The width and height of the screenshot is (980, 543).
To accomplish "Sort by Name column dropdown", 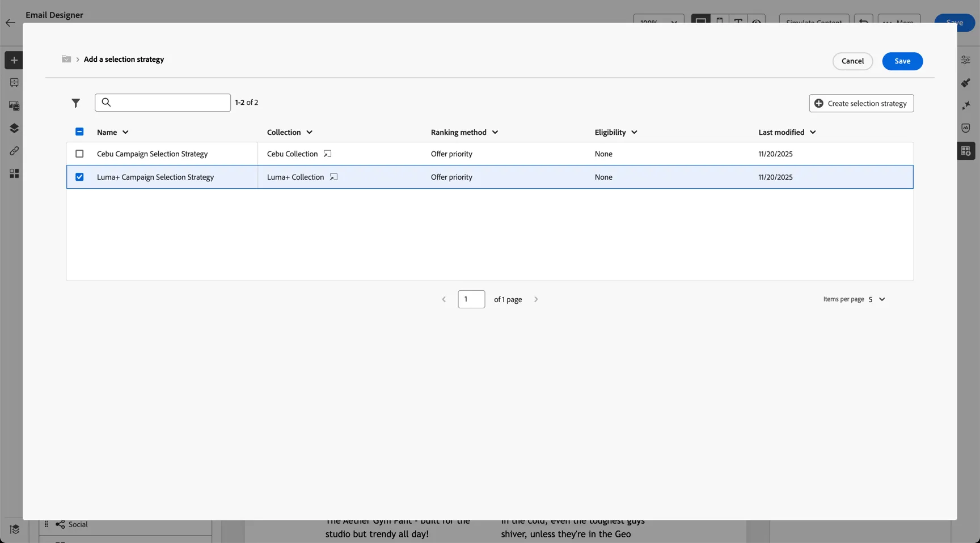I will point(125,132).
